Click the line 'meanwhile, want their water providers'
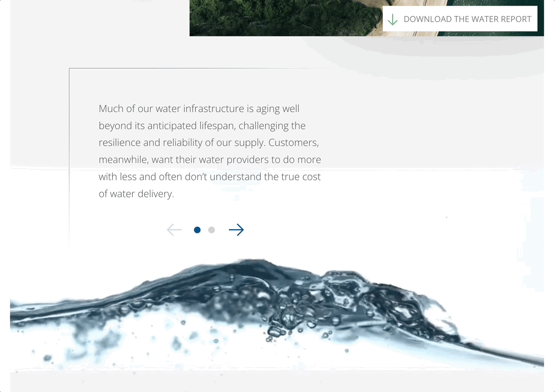The height and width of the screenshot is (392, 555). tap(210, 160)
